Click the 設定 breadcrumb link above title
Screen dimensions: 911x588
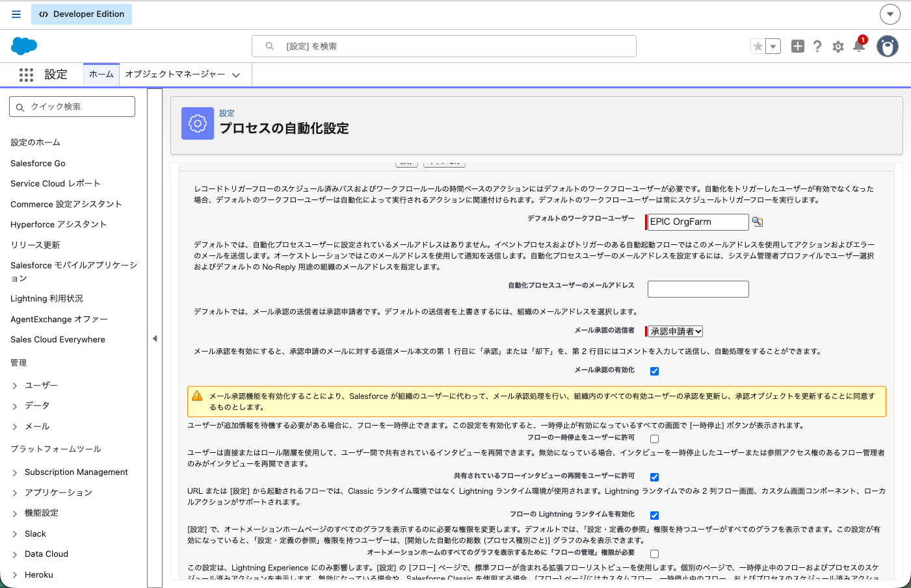click(x=227, y=113)
